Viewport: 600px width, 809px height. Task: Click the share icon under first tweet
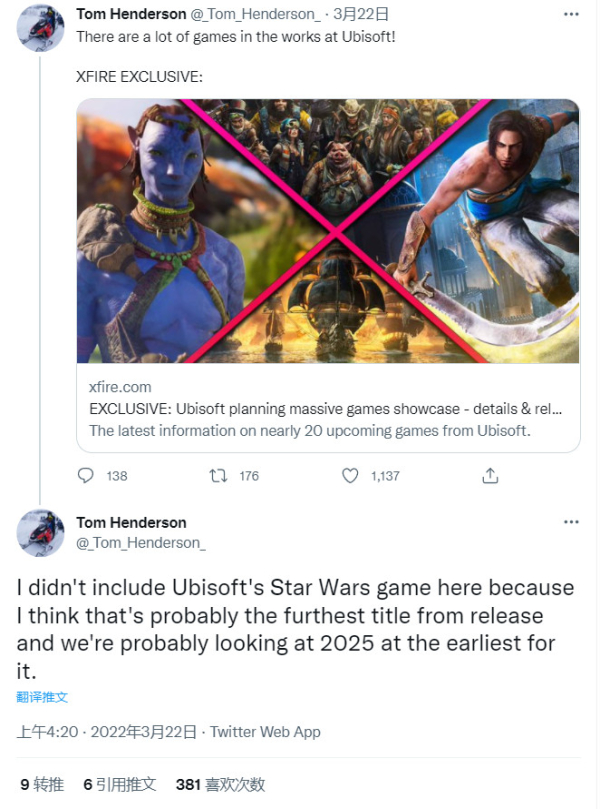coord(490,476)
